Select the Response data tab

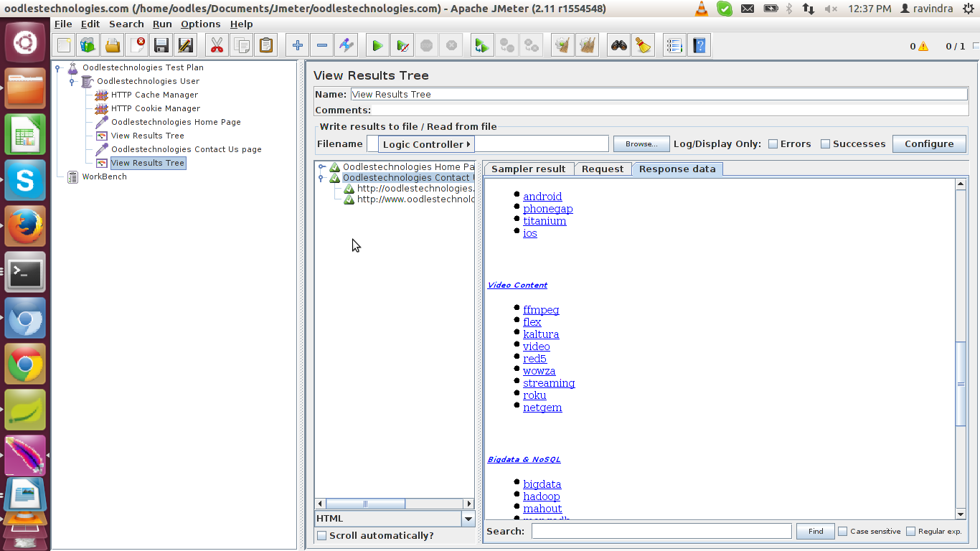[677, 169]
